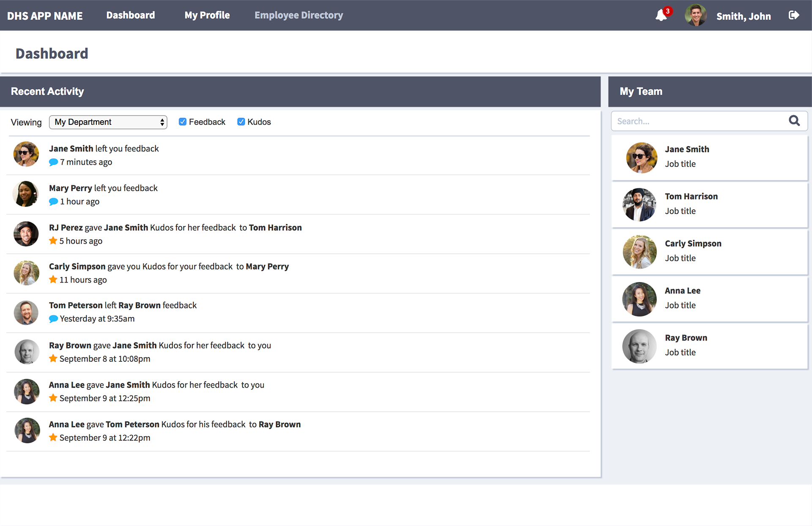Click bubble icon by Yesterday at 9:35am

coord(53,319)
